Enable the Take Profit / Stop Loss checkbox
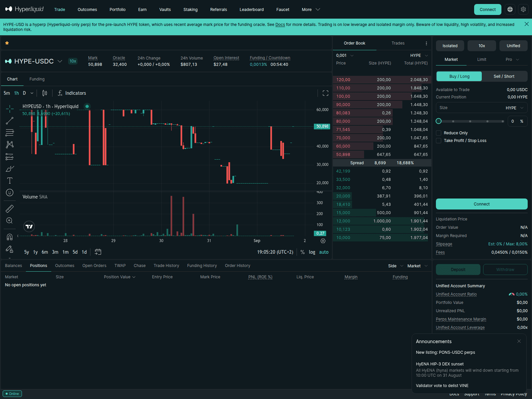The height and width of the screenshot is (399, 532). coord(438,141)
